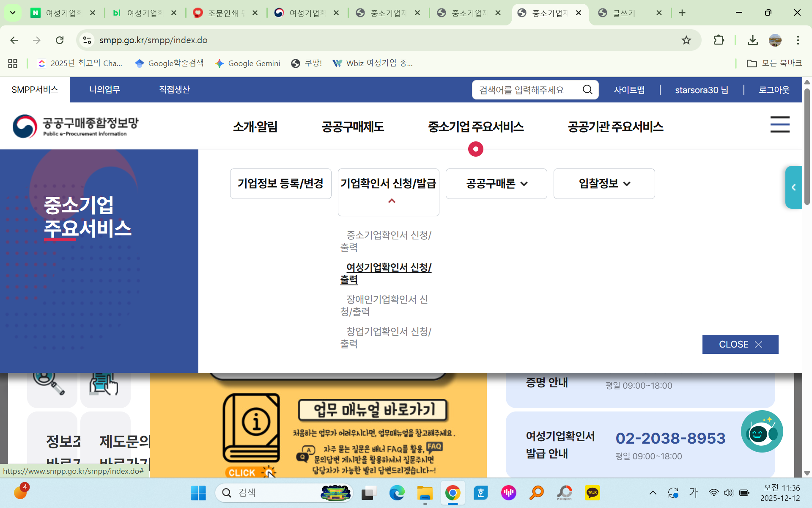The width and height of the screenshot is (812, 508).
Task: Click the 기업정보 등록/변경 button
Action: pos(280,184)
